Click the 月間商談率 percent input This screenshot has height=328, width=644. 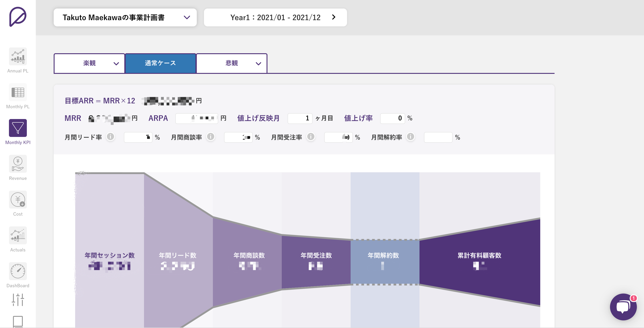(x=238, y=137)
